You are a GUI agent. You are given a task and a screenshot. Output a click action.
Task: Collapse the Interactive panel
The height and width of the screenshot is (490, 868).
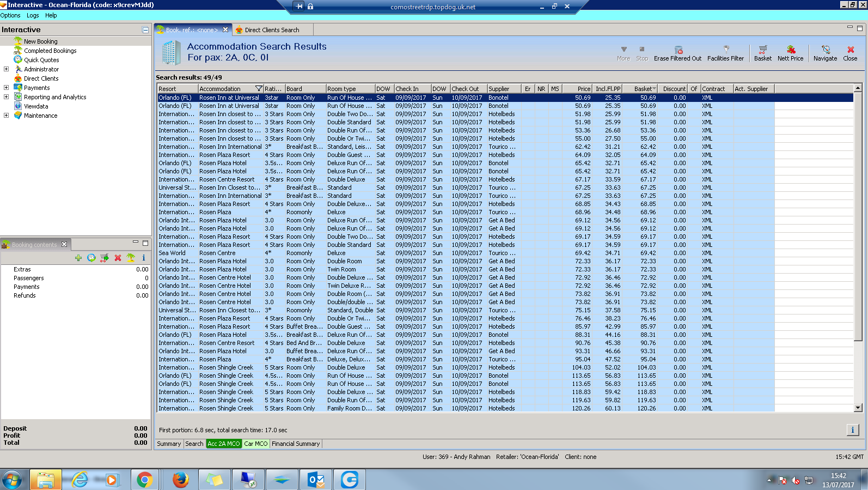[145, 30]
